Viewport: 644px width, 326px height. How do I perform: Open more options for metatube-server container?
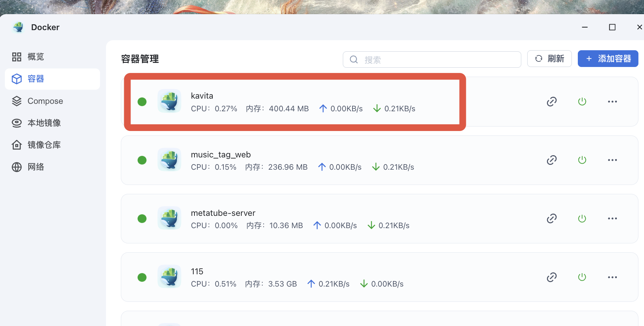pos(612,218)
